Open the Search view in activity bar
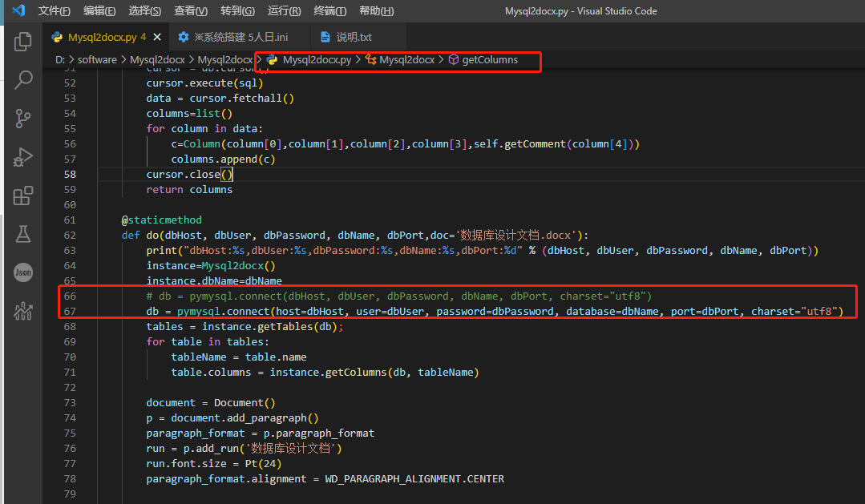Screen dimensions: 865x504 tap(22, 80)
